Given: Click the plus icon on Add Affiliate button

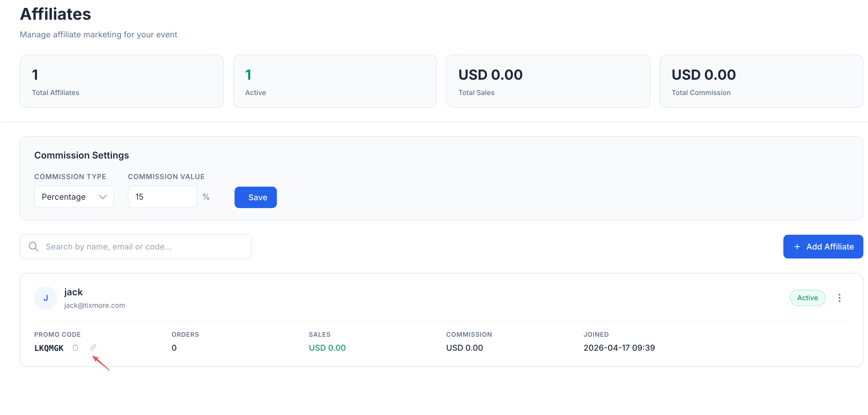Looking at the screenshot, I should tap(798, 246).
